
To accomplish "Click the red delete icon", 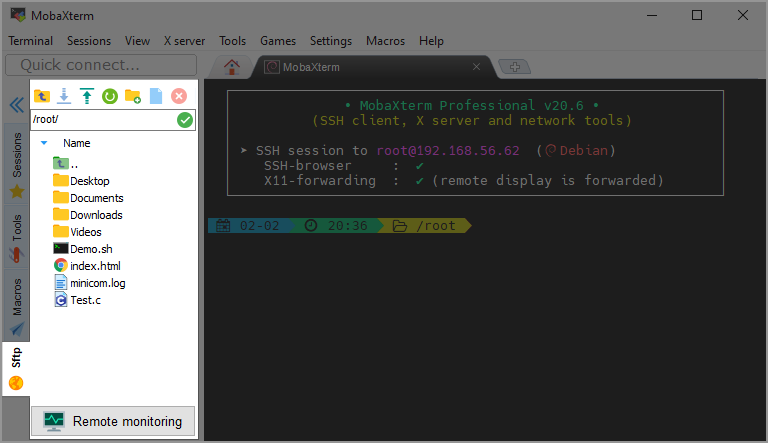I will pos(179,96).
